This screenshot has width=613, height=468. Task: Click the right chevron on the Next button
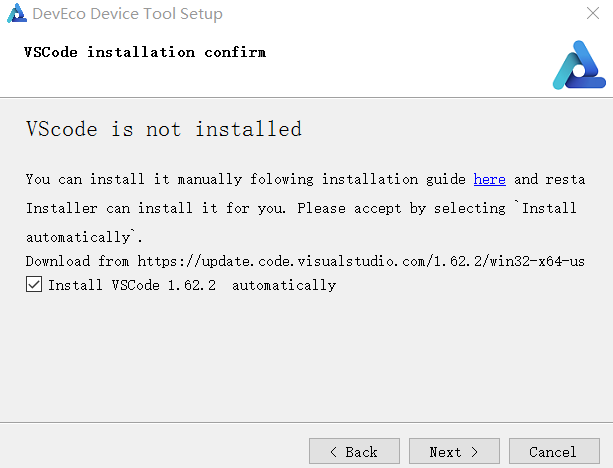click(475, 452)
